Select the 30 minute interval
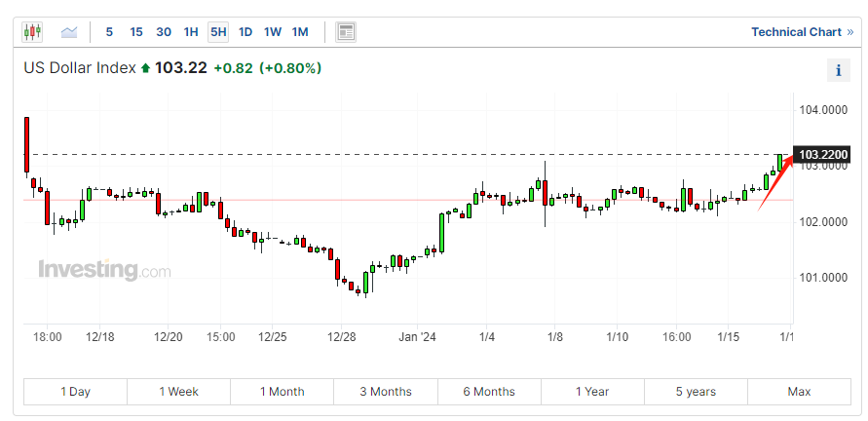The height and width of the screenshot is (421, 868). coord(164,32)
